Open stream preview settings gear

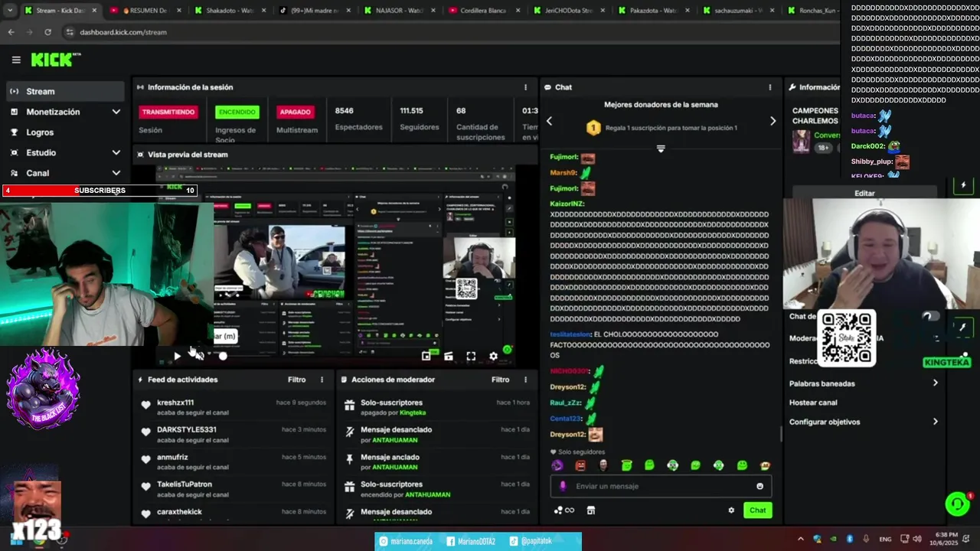tap(493, 356)
